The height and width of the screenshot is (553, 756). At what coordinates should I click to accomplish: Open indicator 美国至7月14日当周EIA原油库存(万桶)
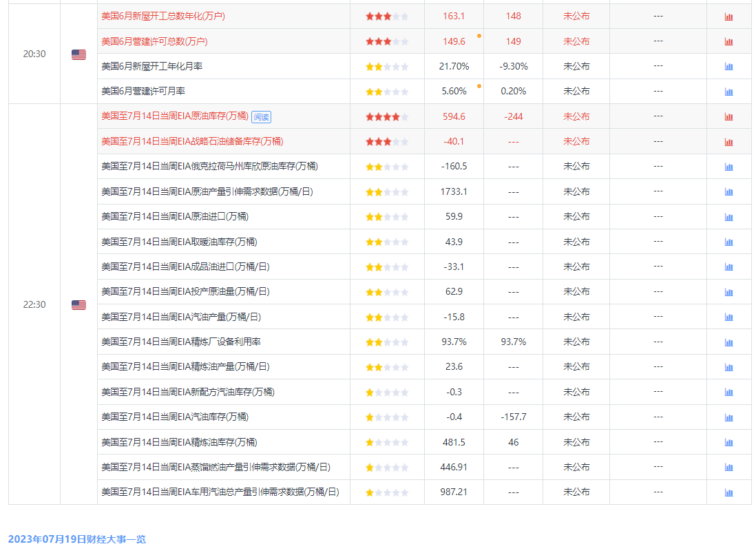pyautogui.click(x=174, y=116)
